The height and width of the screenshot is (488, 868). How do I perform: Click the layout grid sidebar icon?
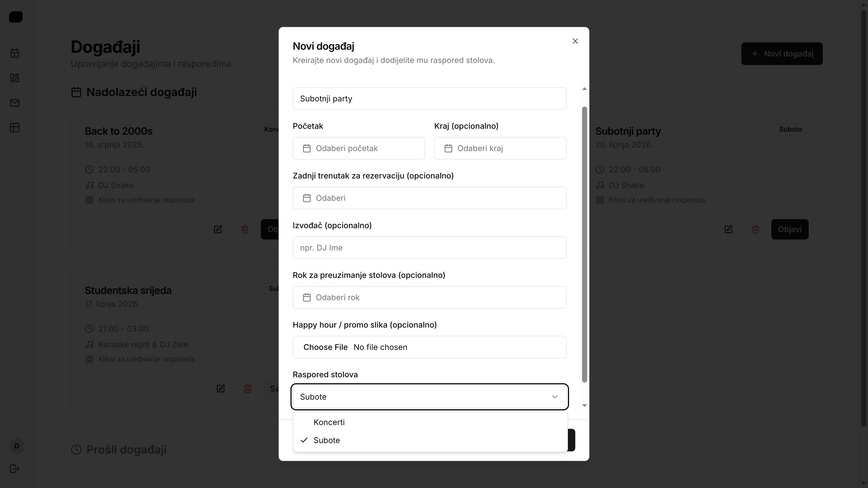pyautogui.click(x=14, y=78)
